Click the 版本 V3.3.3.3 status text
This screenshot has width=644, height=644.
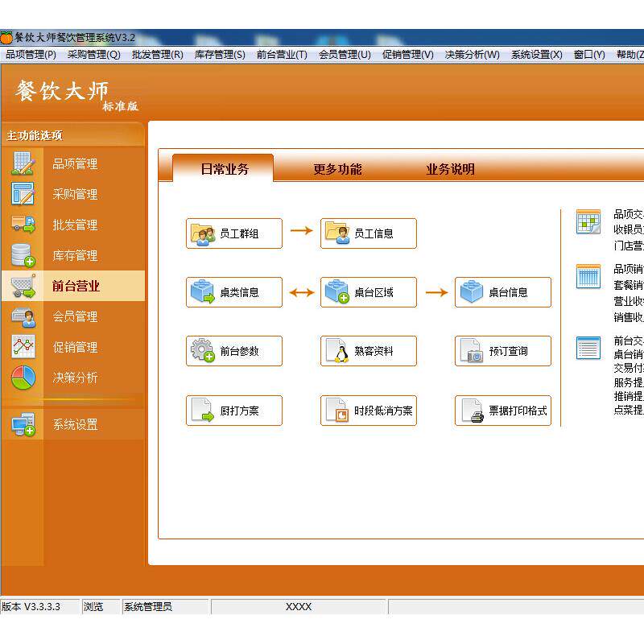click(x=31, y=607)
